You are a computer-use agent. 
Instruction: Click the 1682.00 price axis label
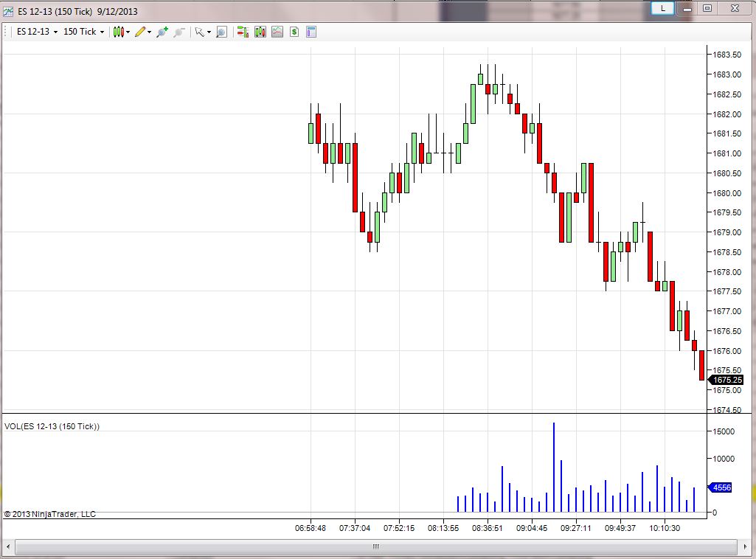point(727,114)
